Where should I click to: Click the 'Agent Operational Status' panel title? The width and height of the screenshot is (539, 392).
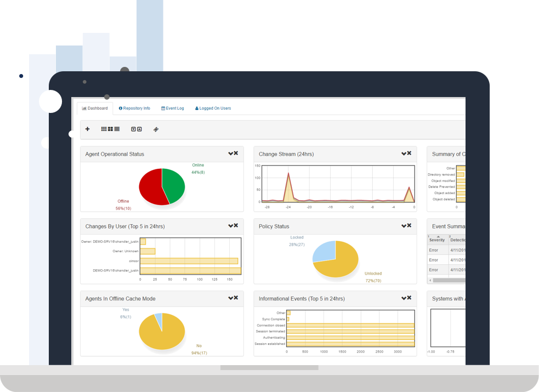[115, 154]
